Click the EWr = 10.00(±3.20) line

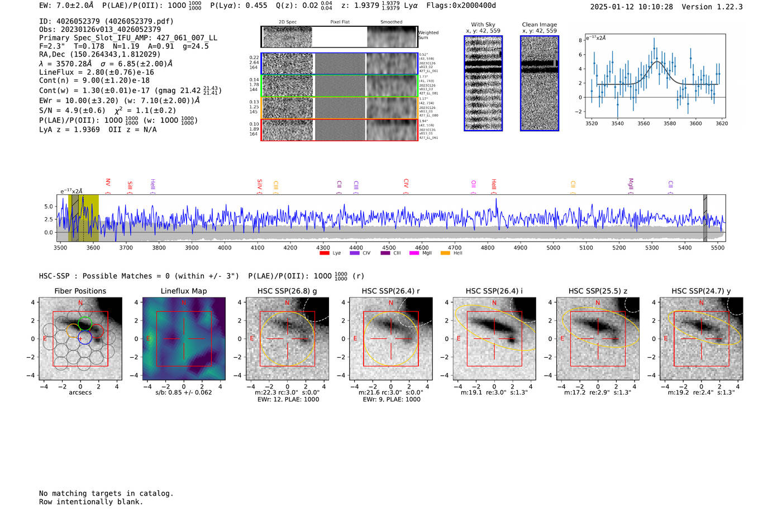pos(120,101)
